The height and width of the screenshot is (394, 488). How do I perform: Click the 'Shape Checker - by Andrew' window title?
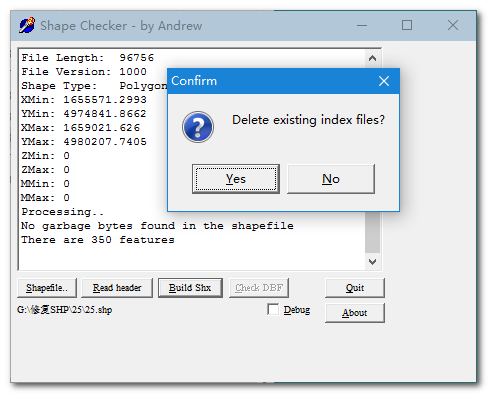pyautogui.click(x=121, y=26)
